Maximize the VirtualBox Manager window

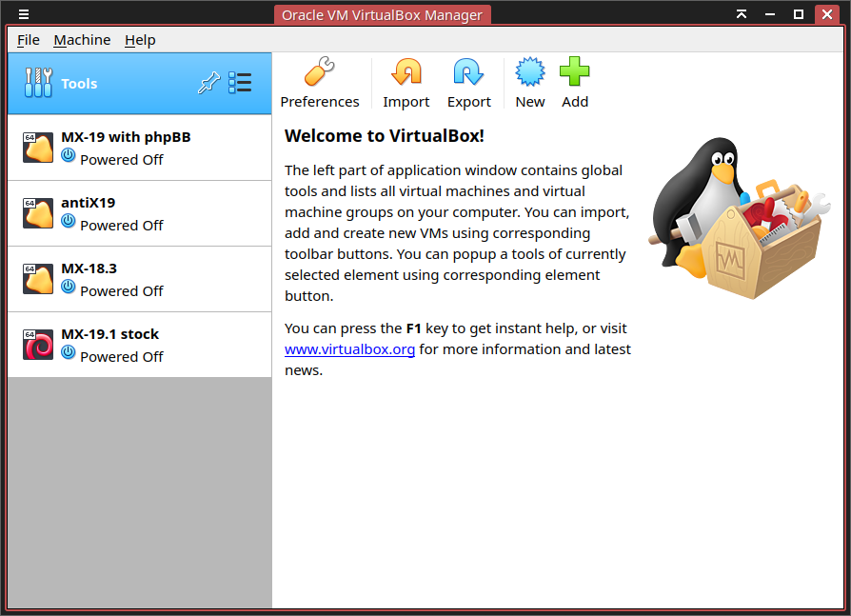799,14
